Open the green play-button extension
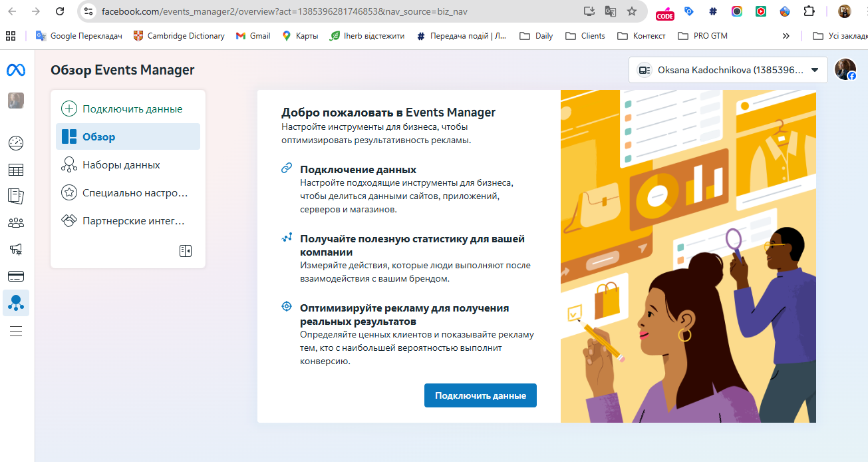Image resolution: width=868 pixels, height=462 pixels. pos(761,11)
